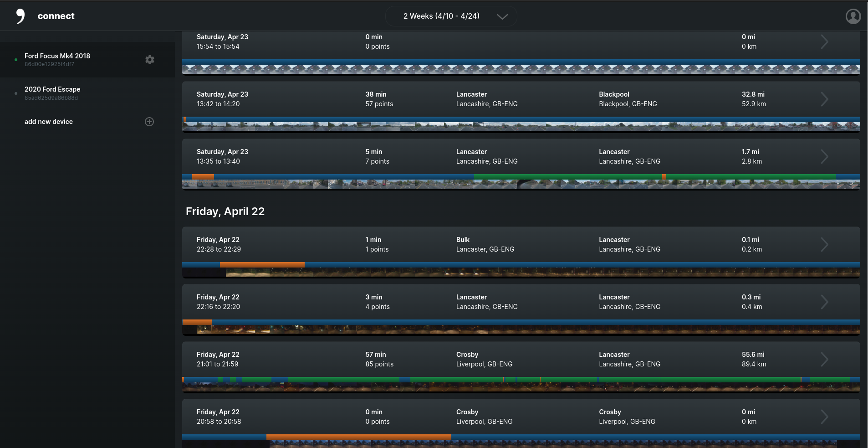This screenshot has height=448, width=868.
Task: Click '1.7 mi' distance value
Action: [x=751, y=152]
